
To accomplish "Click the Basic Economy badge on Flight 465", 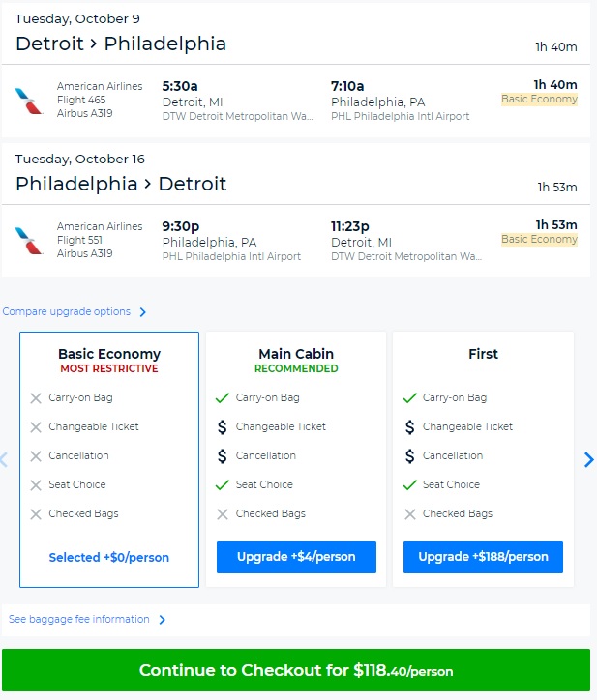I will (539, 99).
